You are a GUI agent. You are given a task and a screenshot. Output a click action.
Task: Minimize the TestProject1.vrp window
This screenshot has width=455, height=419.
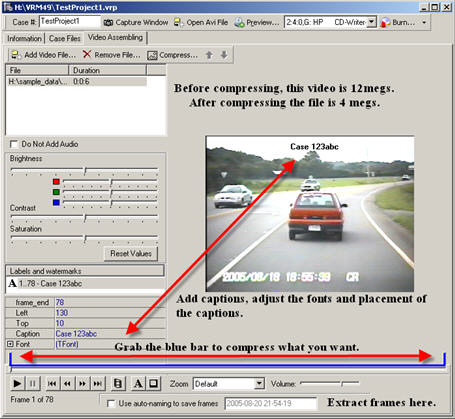click(x=424, y=7)
